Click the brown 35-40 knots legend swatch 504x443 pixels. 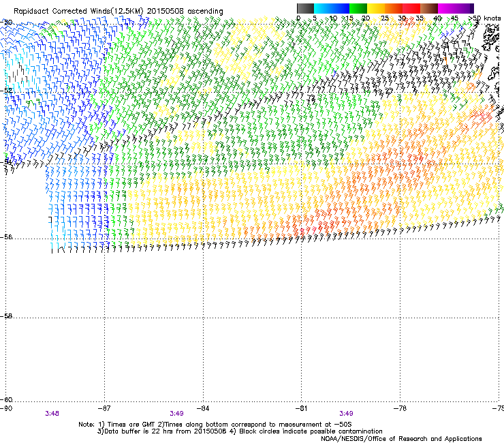429,8
